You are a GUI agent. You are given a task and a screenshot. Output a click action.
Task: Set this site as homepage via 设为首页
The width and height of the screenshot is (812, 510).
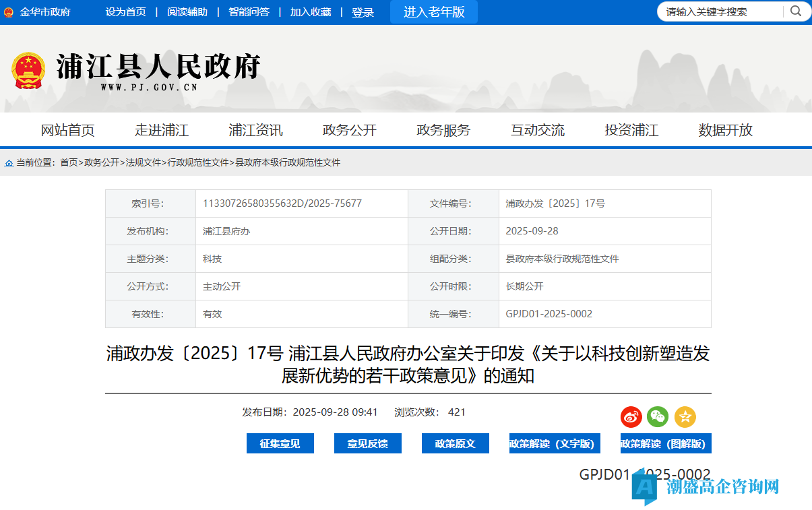(125, 11)
